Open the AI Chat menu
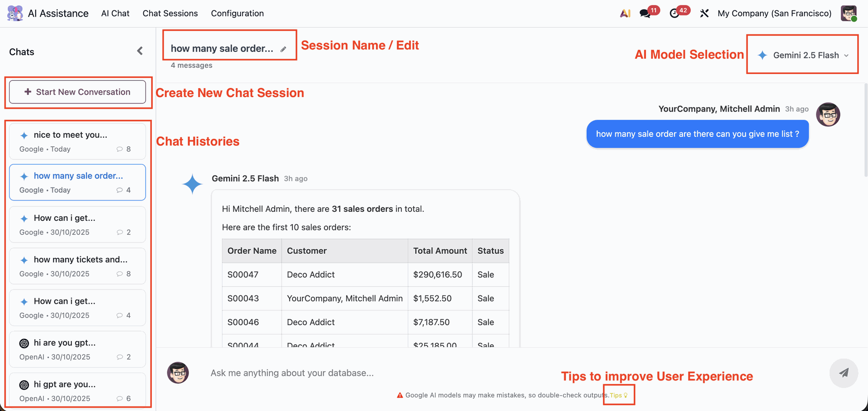The height and width of the screenshot is (411, 868). click(115, 14)
